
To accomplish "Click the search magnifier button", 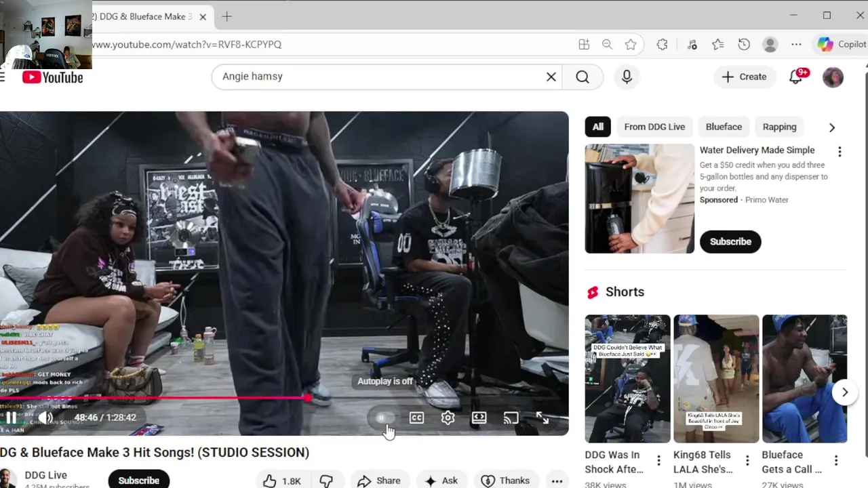I will 583,77.
